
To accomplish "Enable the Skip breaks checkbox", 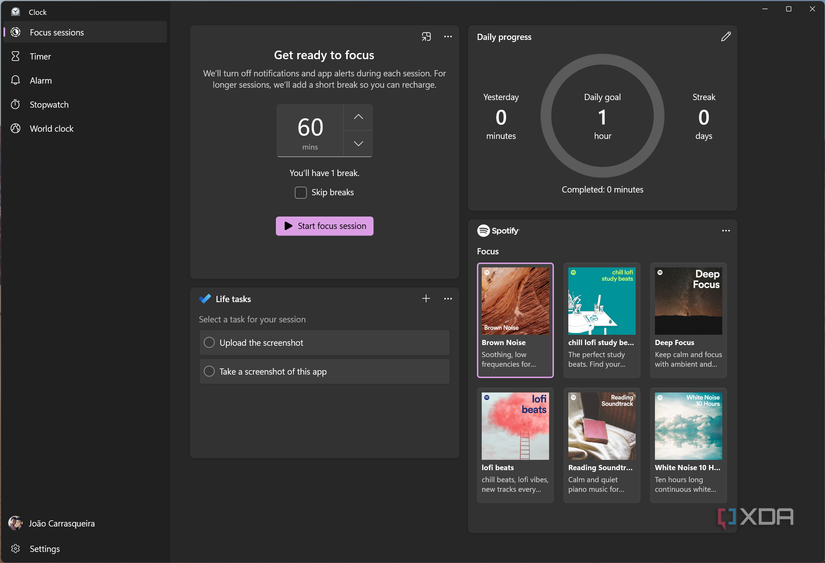I will [301, 192].
